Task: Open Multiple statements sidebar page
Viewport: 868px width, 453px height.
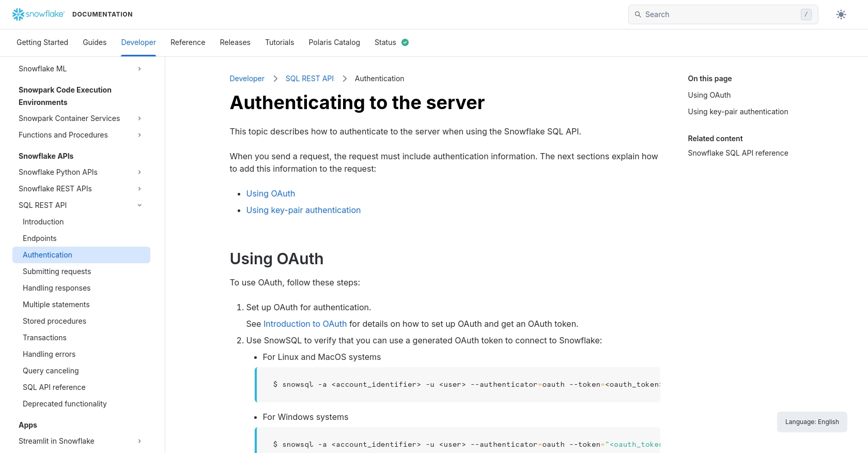Action: click(56, 305)
